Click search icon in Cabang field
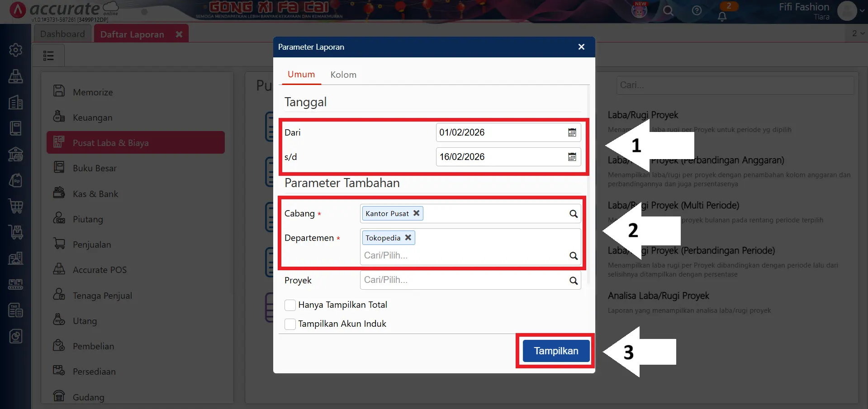Viewport: 868px width, 409px height. click(573, 214)
